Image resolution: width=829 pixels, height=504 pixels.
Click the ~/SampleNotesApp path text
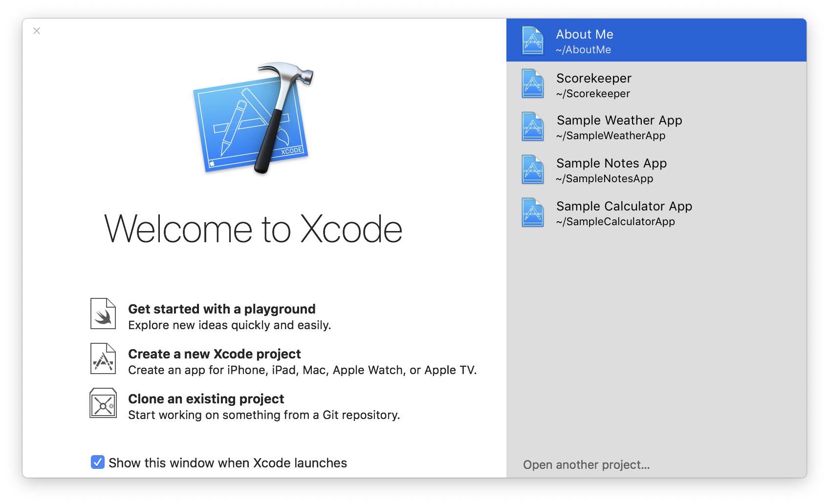coord(605,179)
